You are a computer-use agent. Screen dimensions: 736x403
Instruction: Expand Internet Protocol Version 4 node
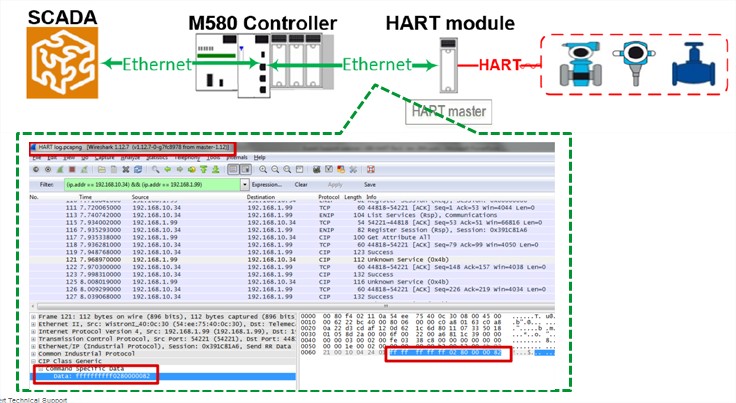33,332
